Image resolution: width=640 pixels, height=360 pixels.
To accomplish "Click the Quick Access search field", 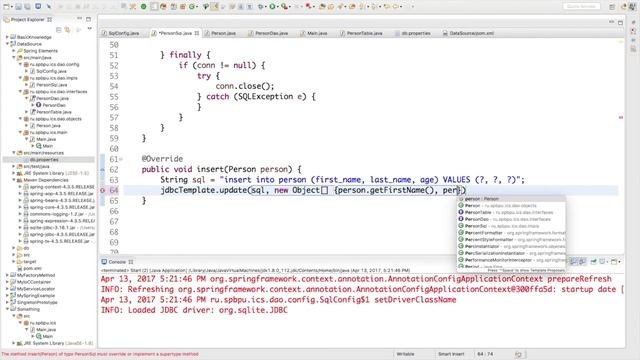I will point(582,6).
